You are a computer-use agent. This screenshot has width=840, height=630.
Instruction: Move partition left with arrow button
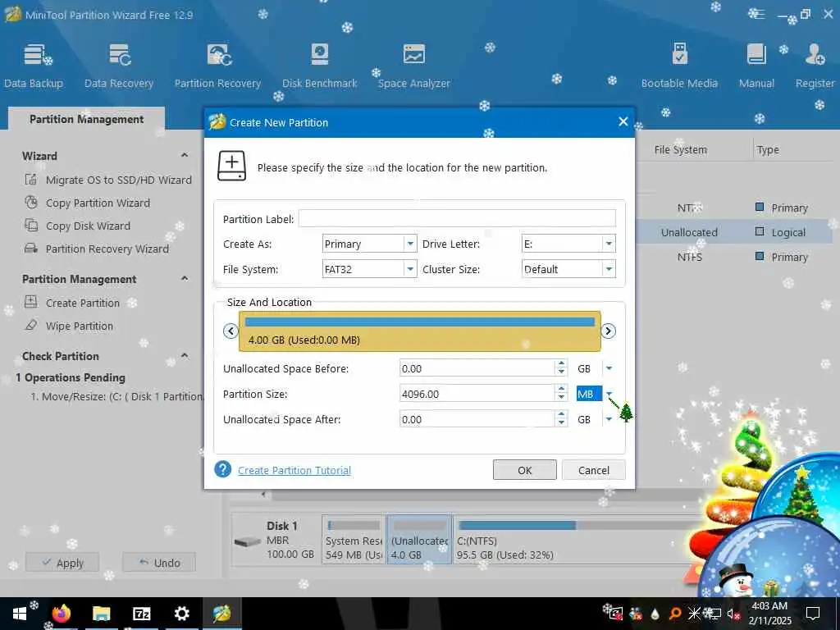click(231, 331)
